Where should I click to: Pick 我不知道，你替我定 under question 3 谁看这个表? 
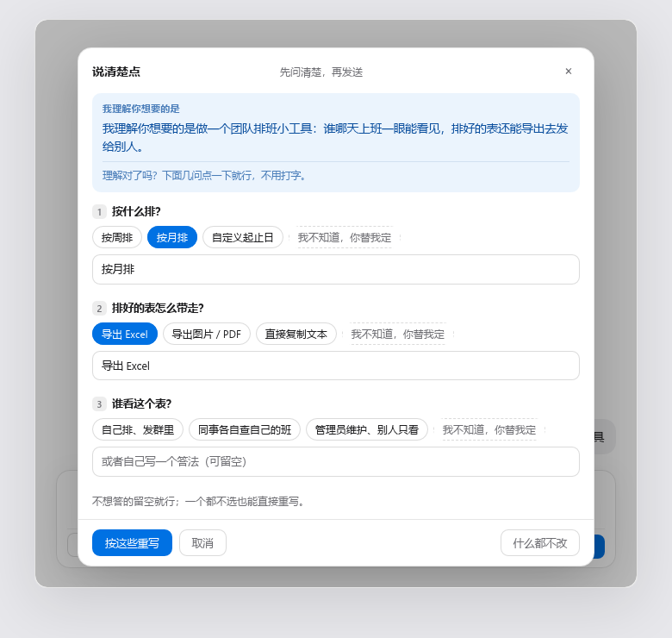coord(489,429)
